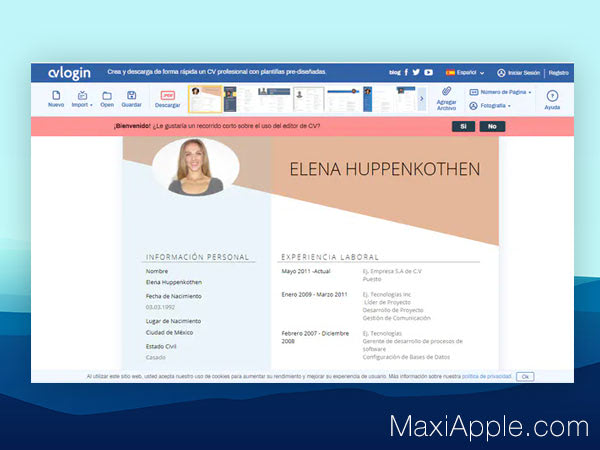Open the Import dropdown menu
The image size is (600, 450).
click(82, 98)
